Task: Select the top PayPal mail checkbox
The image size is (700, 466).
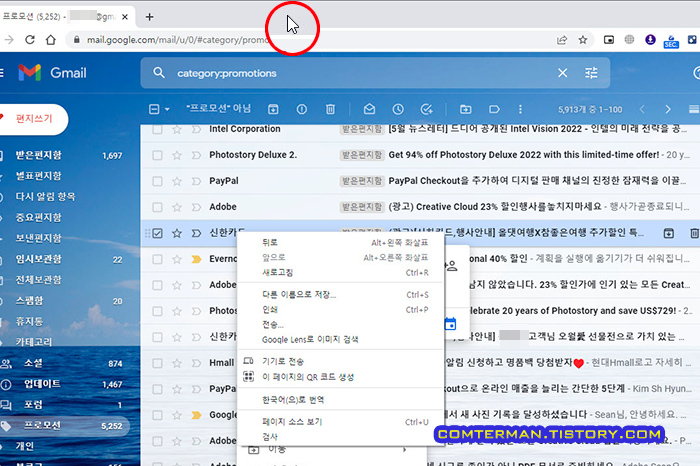Action: (x=157, y=181)
